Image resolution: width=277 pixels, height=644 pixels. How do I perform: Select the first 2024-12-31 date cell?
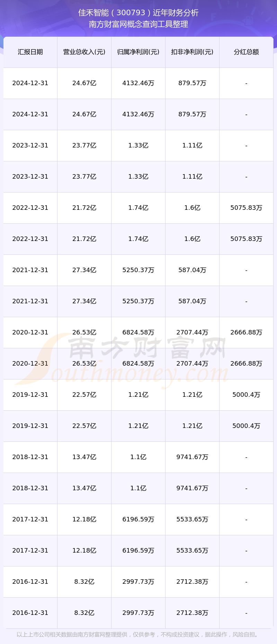tap(30, 83)
